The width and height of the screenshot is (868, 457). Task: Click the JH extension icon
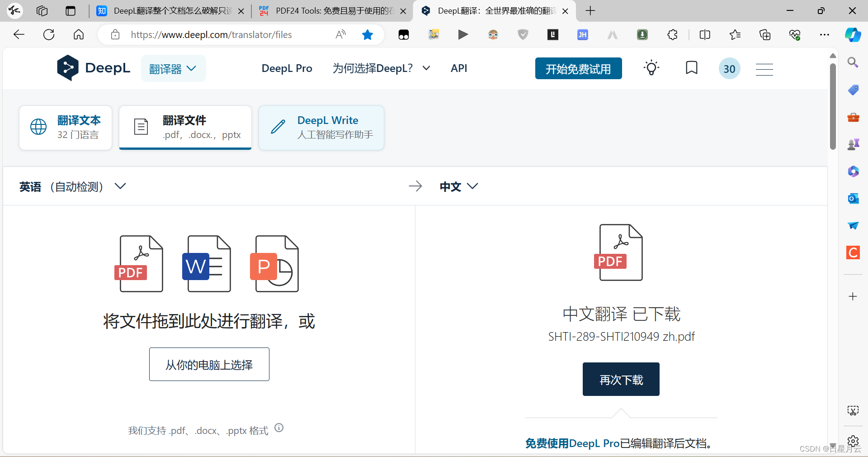pyautogui.click(x=582, y=34)
